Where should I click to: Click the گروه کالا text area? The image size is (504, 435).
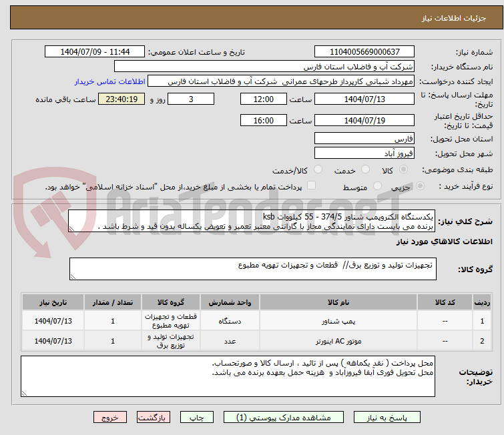[x=252, y=269]
